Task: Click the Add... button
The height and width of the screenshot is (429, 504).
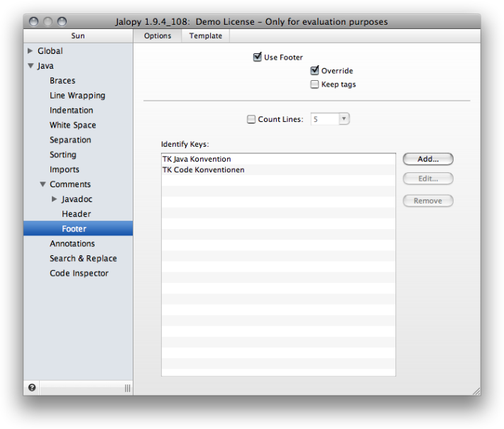Action: pos(428,159)
